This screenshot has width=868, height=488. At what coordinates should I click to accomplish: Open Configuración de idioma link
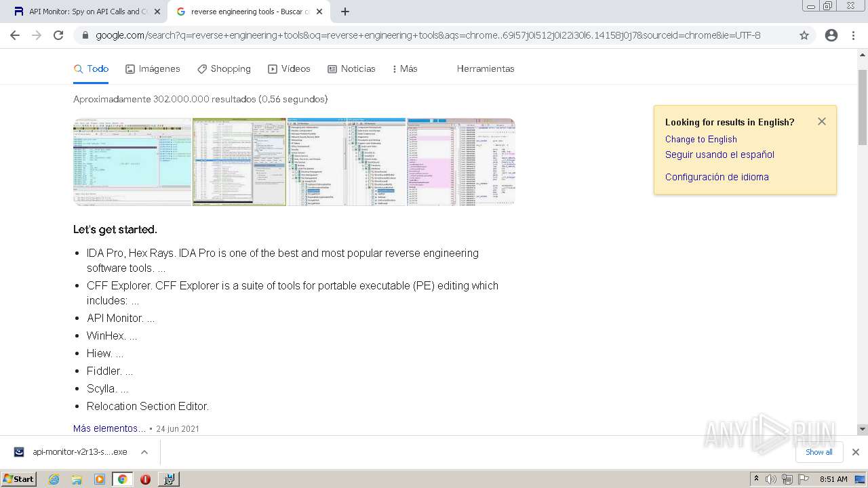tap(717, 177)
